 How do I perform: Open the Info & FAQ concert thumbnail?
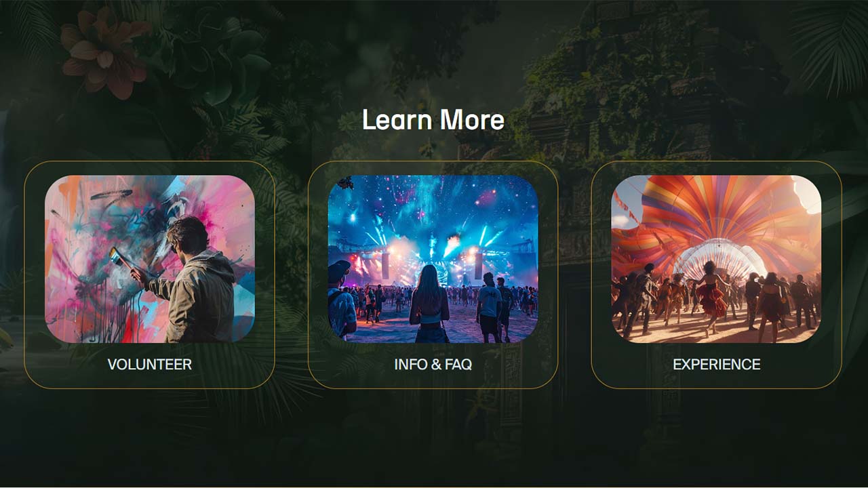click(x=433, y=259)
